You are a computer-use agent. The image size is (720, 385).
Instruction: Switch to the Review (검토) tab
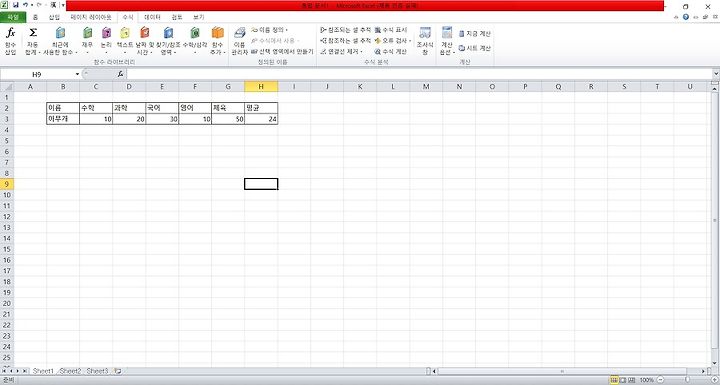click(x=177, y=17)
